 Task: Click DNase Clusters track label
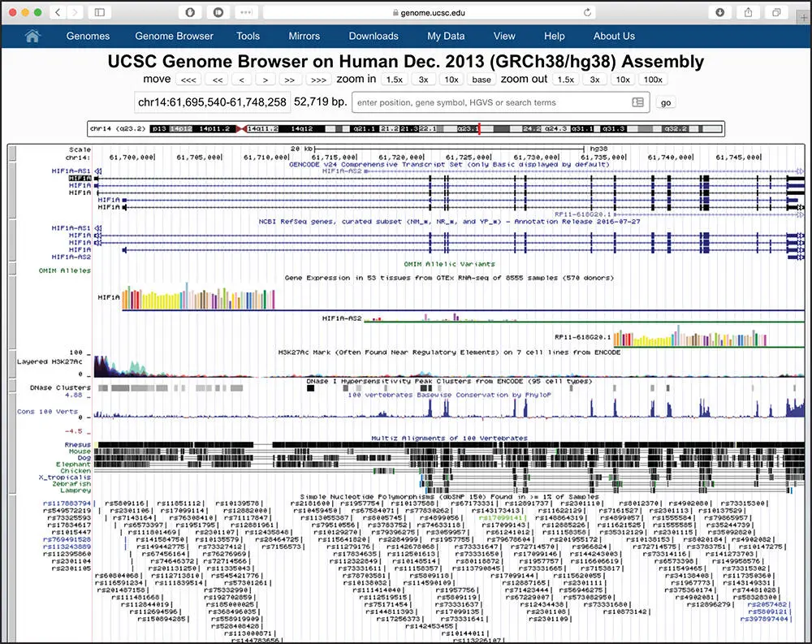pos(60,387)
